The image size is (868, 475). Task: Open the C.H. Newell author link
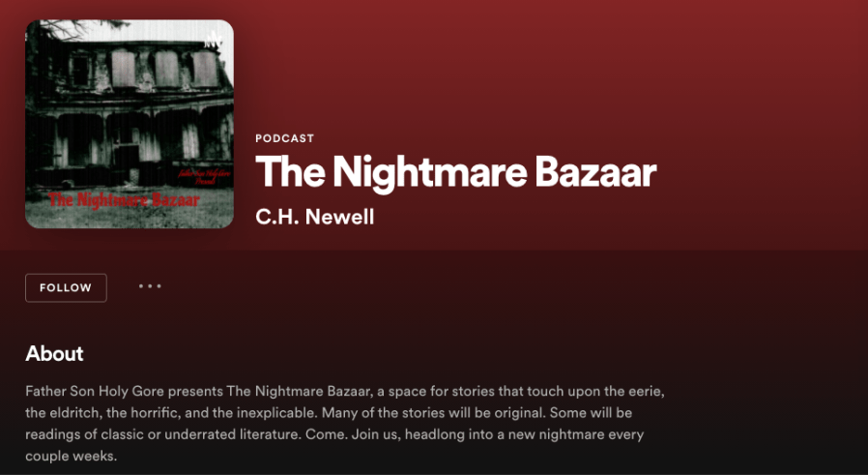(314, 217)
